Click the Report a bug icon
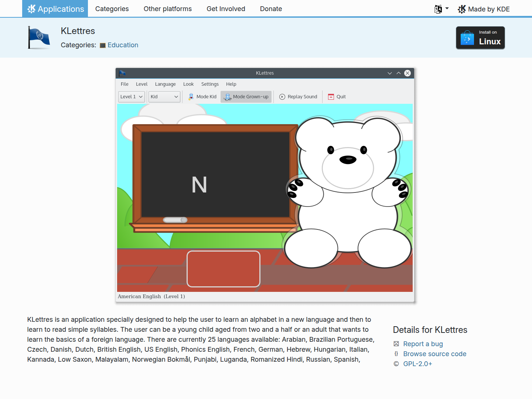The image size is (532, 399). [396, 344]
